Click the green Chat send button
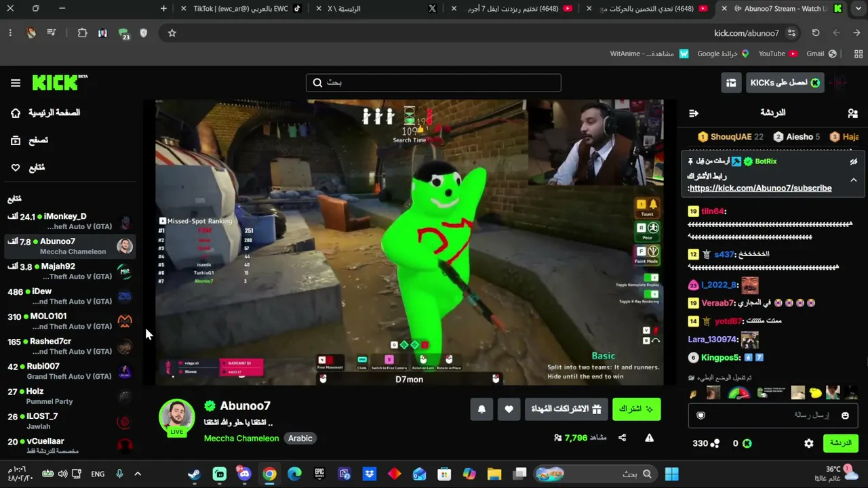The width and height of the screenshot is (868, 488). (x=840, y=443)
